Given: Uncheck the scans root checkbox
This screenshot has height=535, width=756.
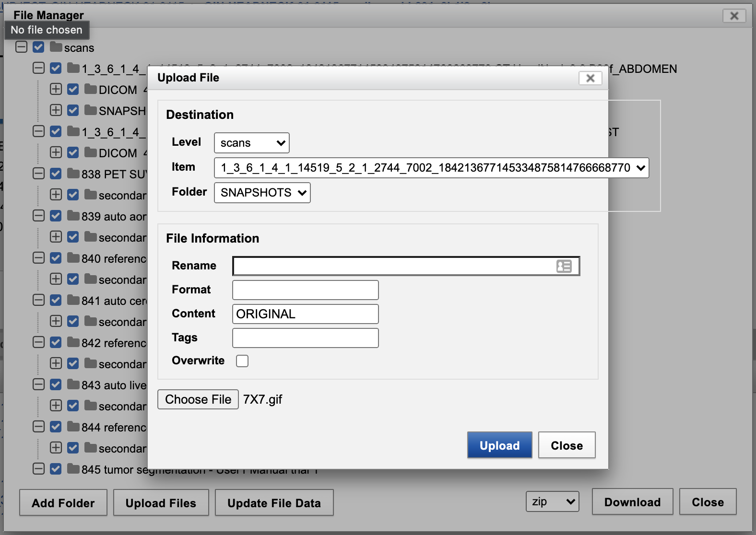Looking at the screenshot, I should click(39, 47).
